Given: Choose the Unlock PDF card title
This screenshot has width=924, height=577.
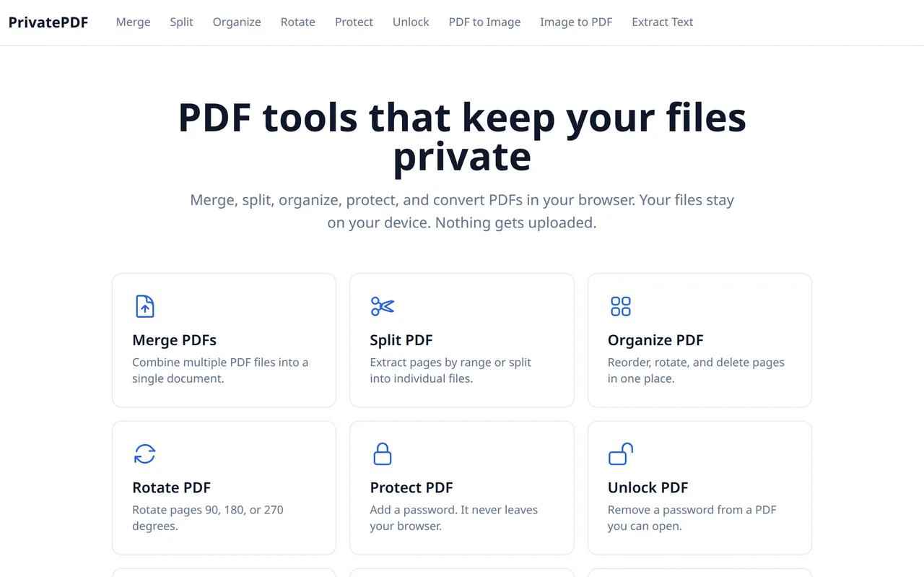Looking at the screenshot, I should [x=648, y=487].
